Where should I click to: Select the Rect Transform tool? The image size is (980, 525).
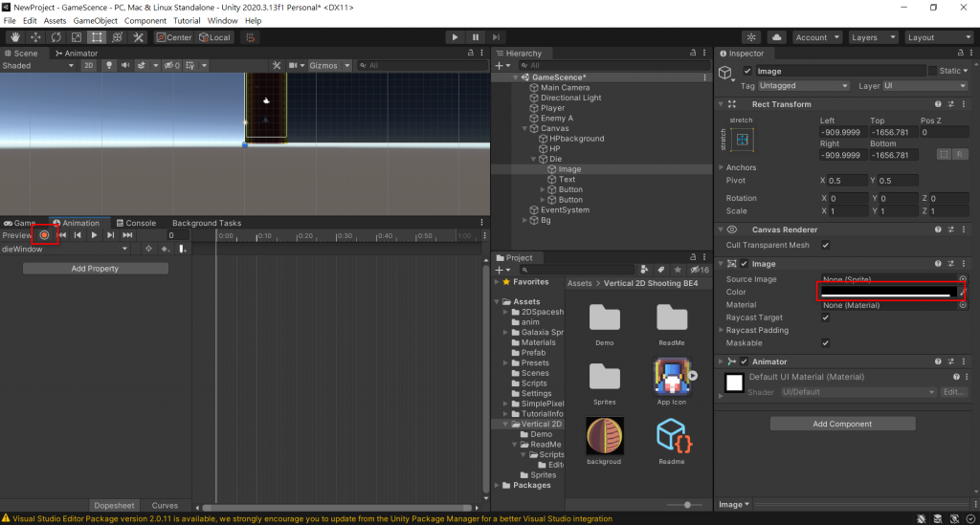click(x=97, y=37)
